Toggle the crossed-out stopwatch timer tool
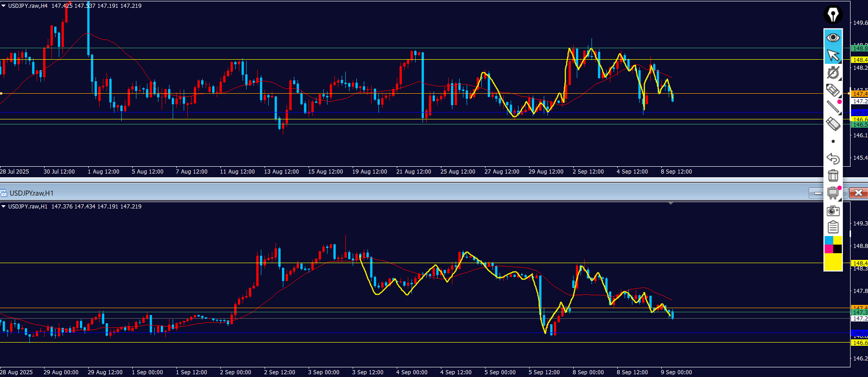Viewport: 868px width, 377px height. click(x=833, y=73)
